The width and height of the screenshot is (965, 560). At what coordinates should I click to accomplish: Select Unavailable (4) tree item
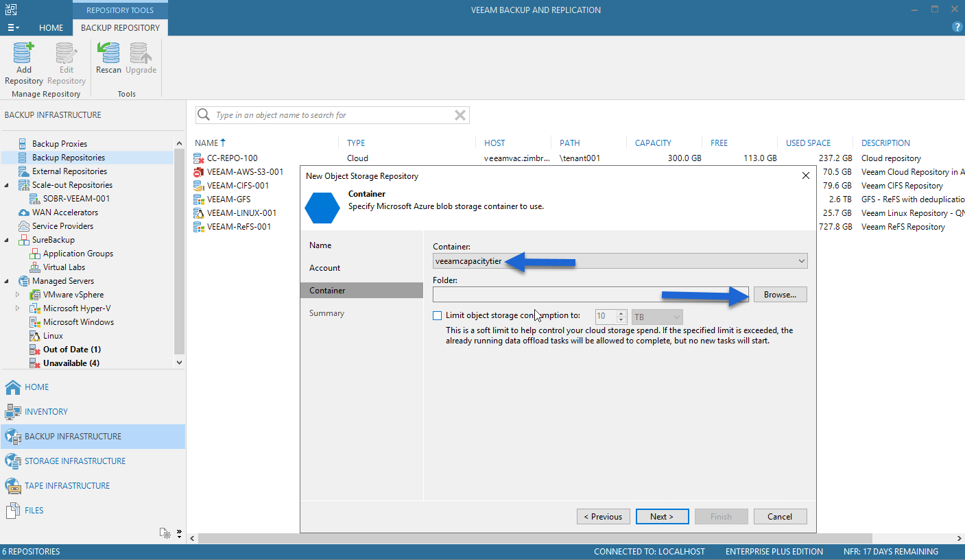71,363
